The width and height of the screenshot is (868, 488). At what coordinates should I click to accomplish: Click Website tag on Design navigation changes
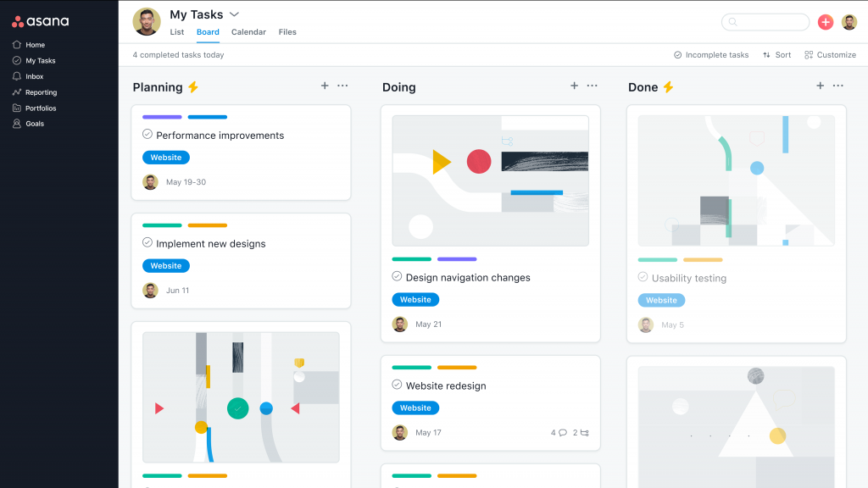click(415, 299)
